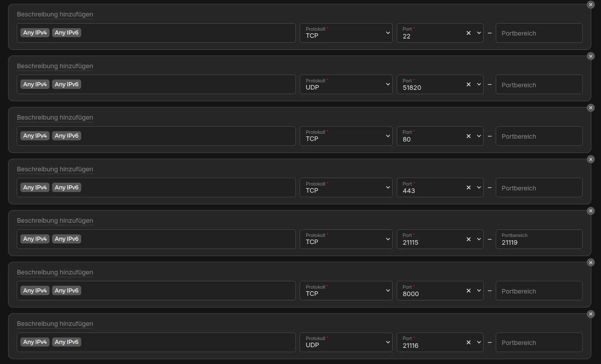Select the Any IPv4 tag in port 443 rule
This screenshot has height=364, width=601.
pos(35,187)
